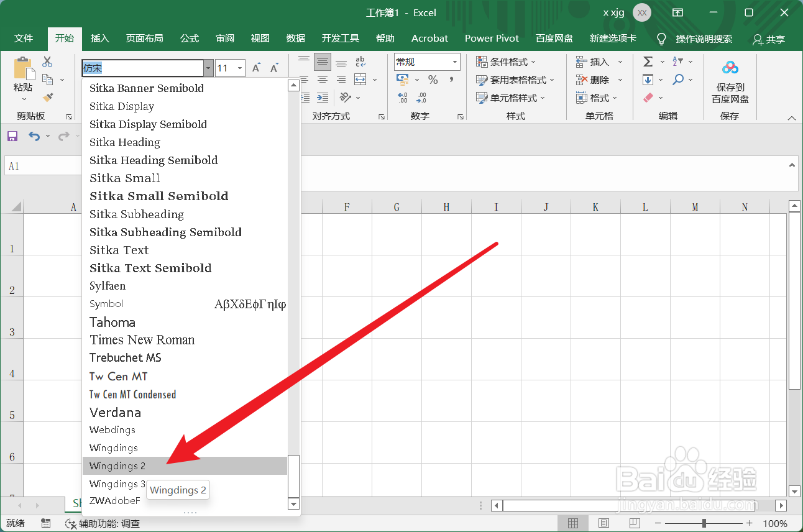Open the 插入 cells dropdown arrow
The height and width of the screenshot is (532, 803).
620,62
